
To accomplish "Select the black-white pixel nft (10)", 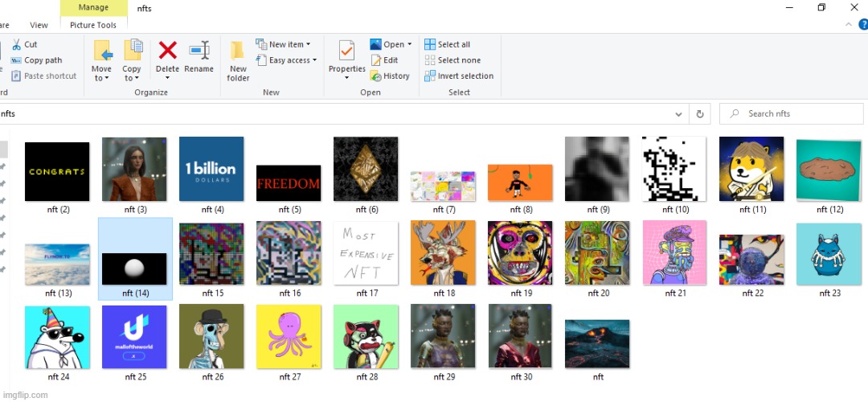I will pos(674,169).
